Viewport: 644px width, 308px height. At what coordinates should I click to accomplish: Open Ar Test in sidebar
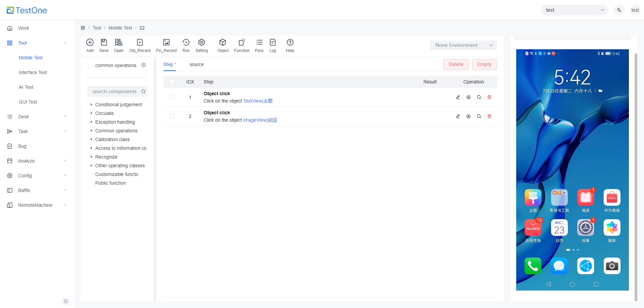coord(26,87)
